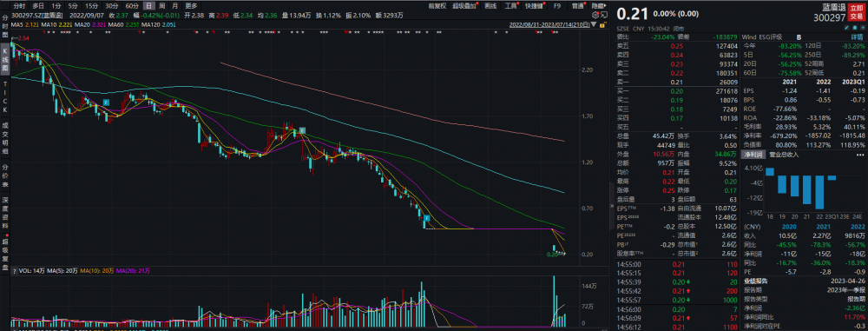Open the 工具 tools menu

pyautogui.click(x=511, y=5)
